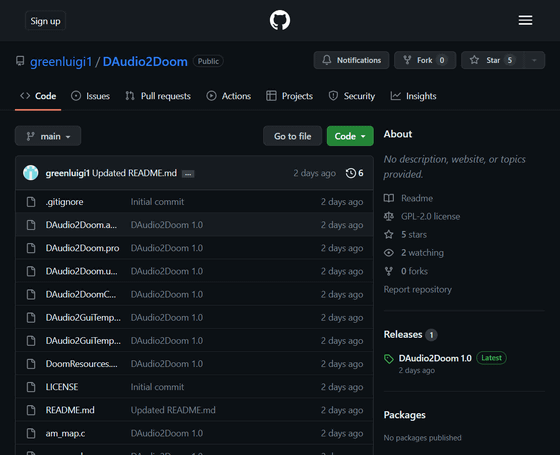Open the greenluigi1 owner link
Image resolution: width=560 pixels, height=455 pixels.
[61, 61]
